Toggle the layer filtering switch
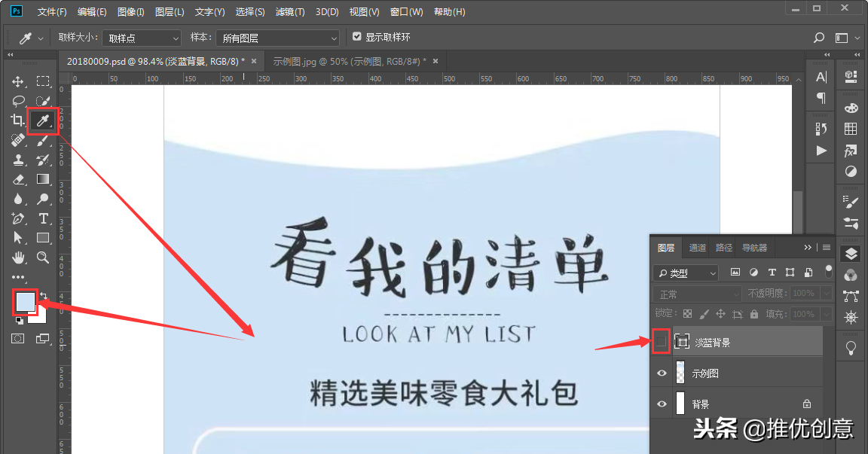The image size is (868, 454). tap(828, 271)
